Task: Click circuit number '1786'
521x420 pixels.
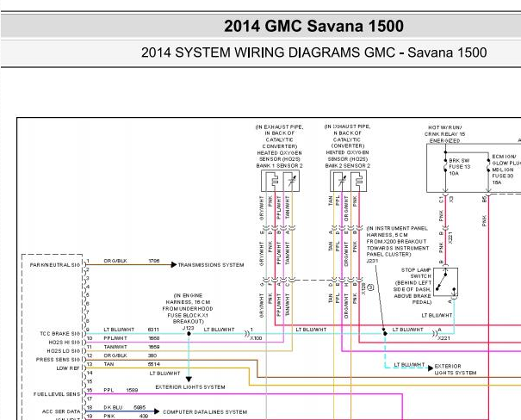Action: pyautogui.click(x=154, y=261)
